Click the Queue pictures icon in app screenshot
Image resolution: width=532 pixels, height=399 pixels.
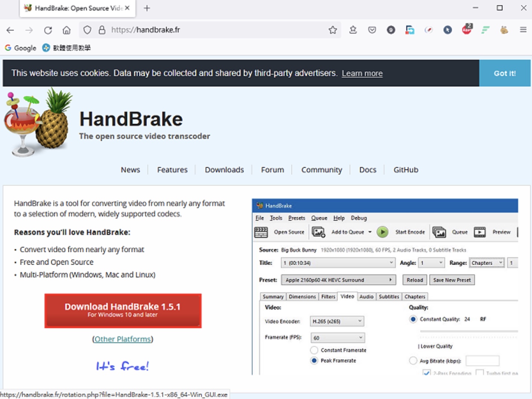439,232
